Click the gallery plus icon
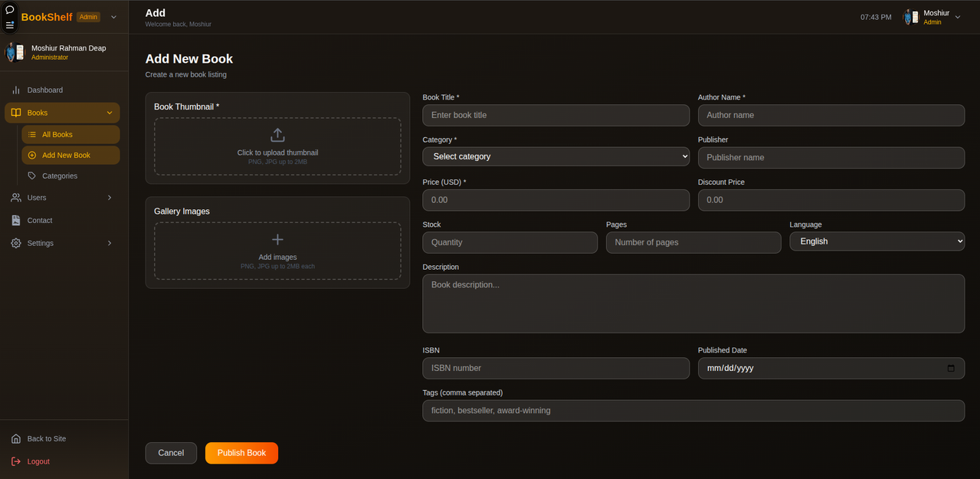This screenshot has width=980, height=479. [x=277, y=240]
